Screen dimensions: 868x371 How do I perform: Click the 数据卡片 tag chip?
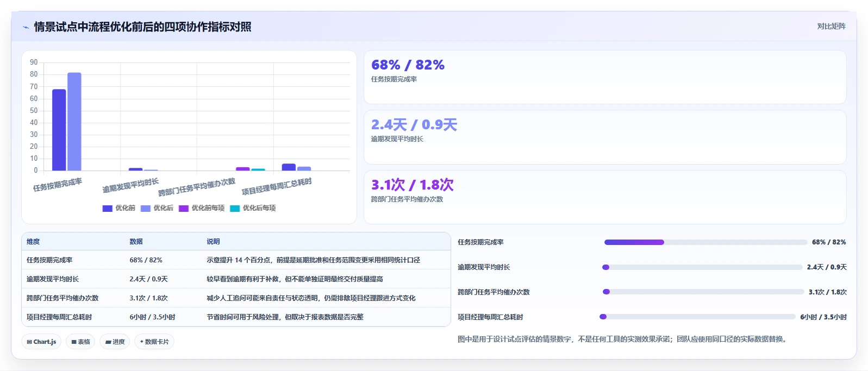coord(154,342)
